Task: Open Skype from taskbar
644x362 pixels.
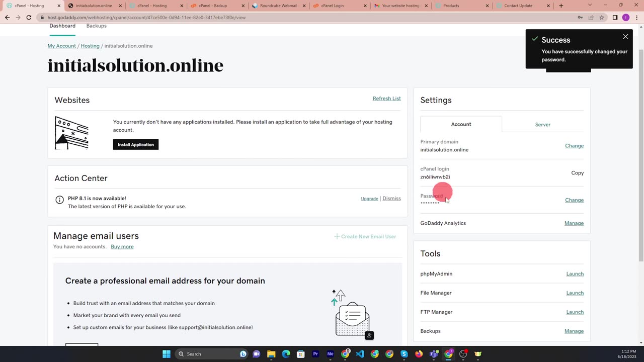Action: (x=404, y=354)
